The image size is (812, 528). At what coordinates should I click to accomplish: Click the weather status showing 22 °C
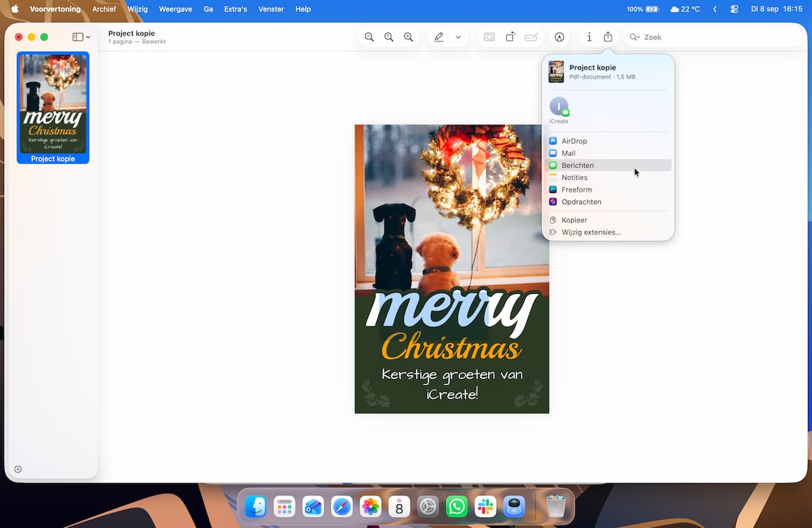pos(685,9)
